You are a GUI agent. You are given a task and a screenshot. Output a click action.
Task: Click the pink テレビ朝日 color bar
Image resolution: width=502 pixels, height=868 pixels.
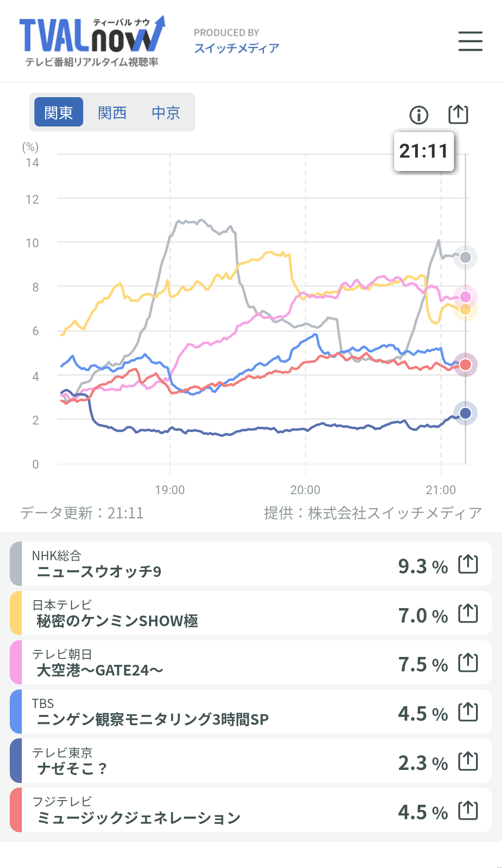(x=16, y=662)
